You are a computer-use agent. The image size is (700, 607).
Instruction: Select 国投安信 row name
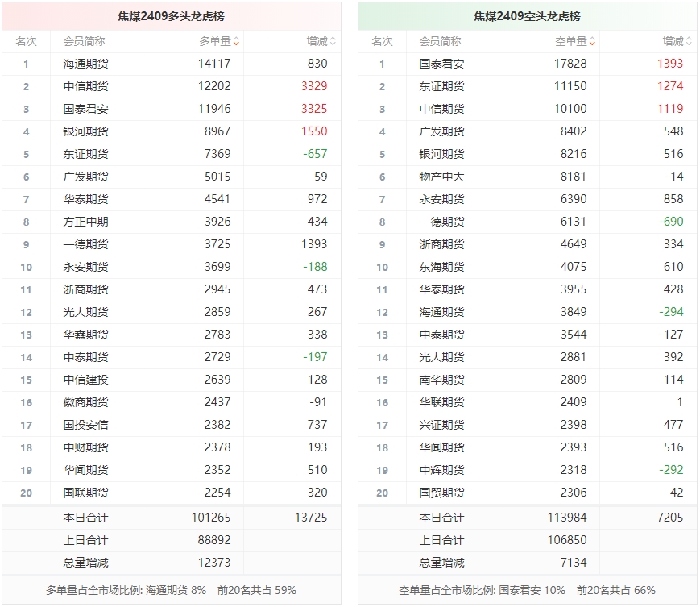[x=85, y=425]
